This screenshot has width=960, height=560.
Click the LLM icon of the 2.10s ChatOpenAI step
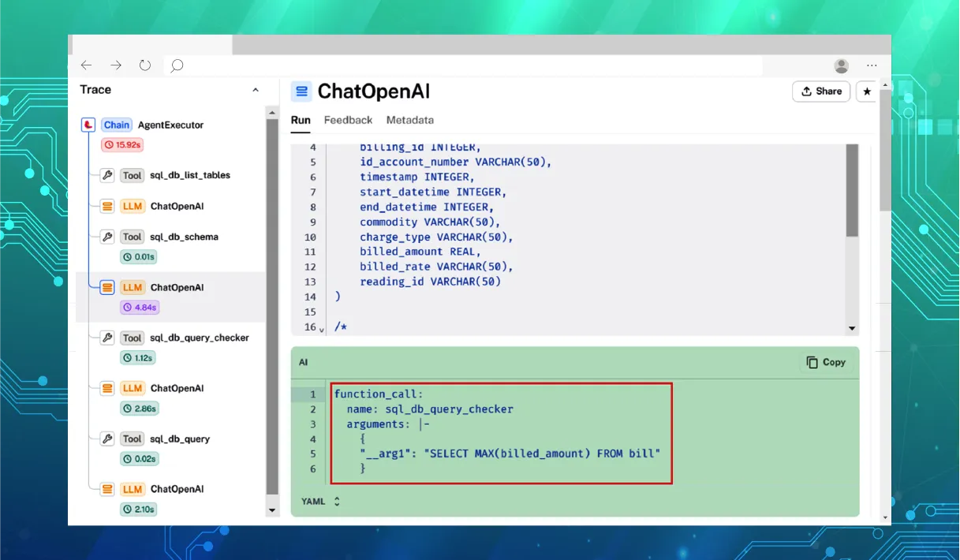(107, 489)
